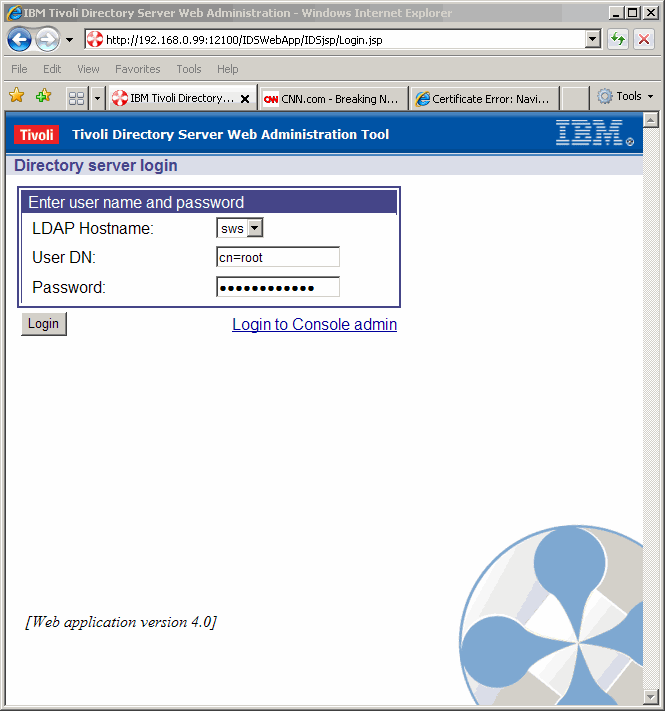Viewport: 665px width, 711px height.
Task: Open the Favorites menu
Action: click(137, 69)
